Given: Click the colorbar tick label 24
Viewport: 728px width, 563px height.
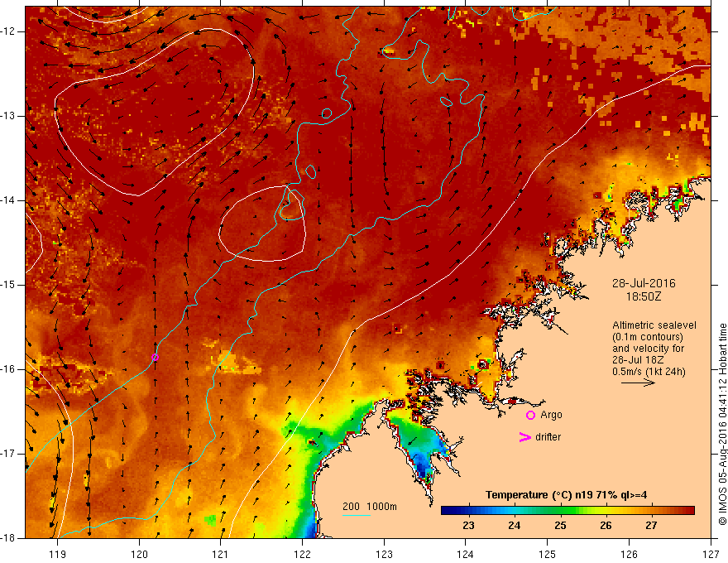Looking at the screenshot, I should click(x=514, y=526).
